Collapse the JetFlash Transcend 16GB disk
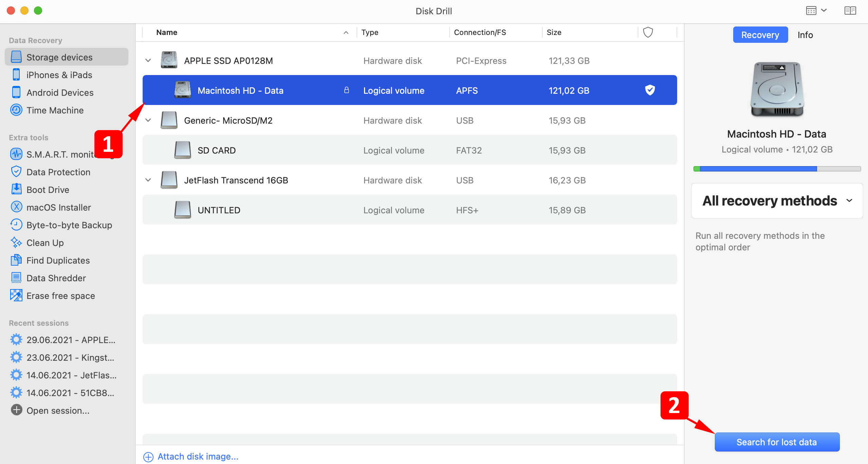The height and width of the screenshot is (464, 868). pos(148,180)
